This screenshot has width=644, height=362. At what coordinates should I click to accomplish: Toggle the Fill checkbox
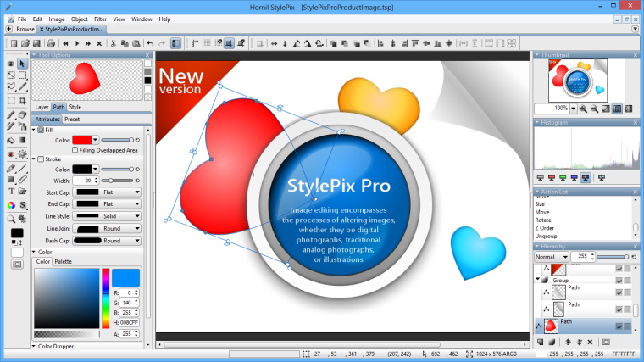point(41,130)
